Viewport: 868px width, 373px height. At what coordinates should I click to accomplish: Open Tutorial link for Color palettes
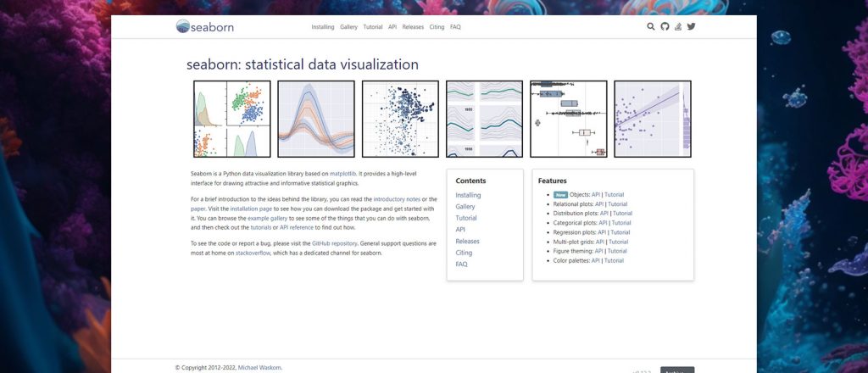click(x=614, y=260)
